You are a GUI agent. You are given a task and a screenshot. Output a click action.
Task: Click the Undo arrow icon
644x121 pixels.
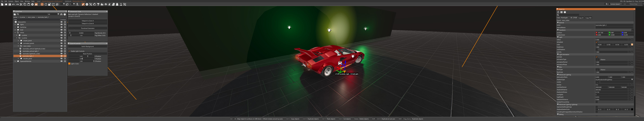13,4
